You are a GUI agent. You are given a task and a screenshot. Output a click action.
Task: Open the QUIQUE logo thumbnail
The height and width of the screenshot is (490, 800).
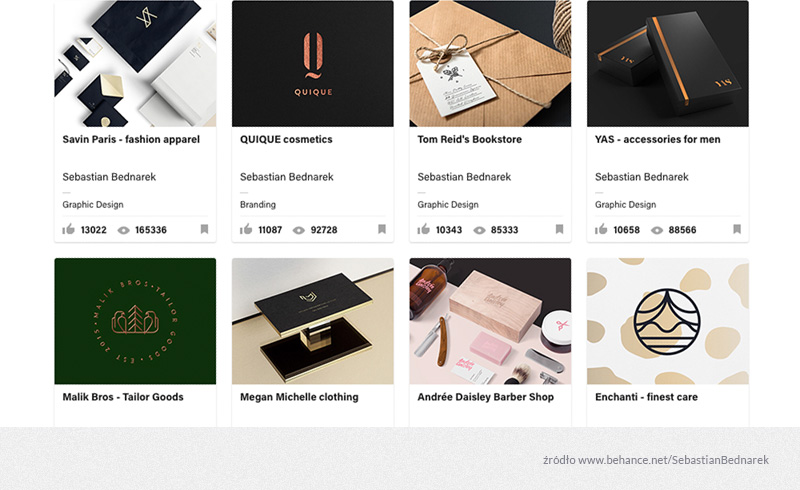(x=313, y=63)
